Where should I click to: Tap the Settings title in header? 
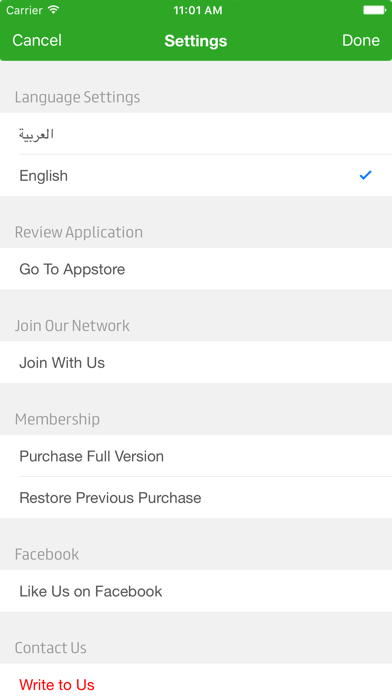(196, 41)
